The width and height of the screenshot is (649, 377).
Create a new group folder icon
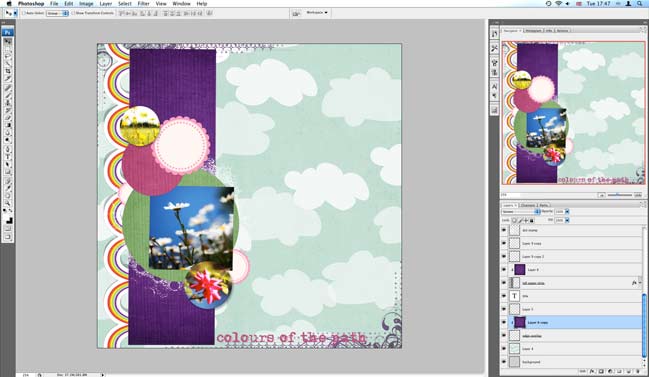point(620,371)
